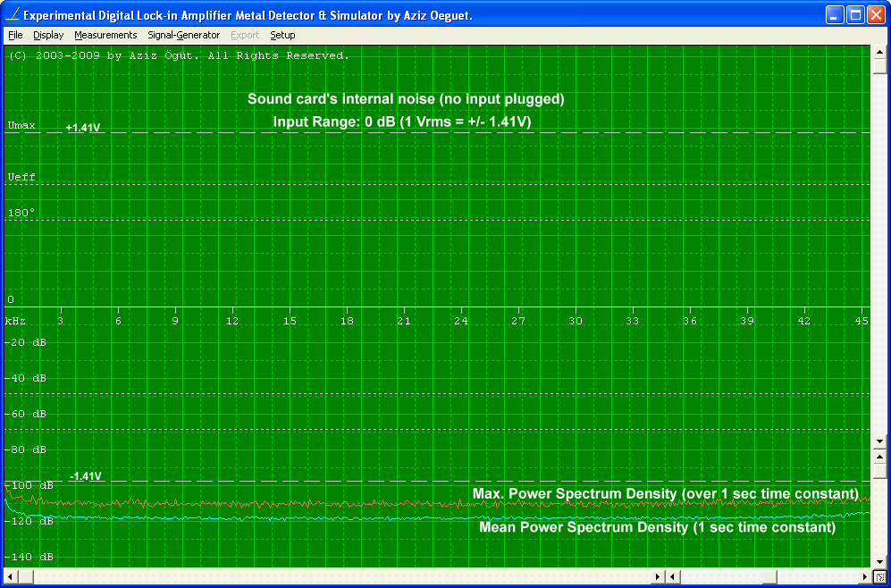This screenshot has width=891, height=588.
Task: Open the File menu
Action: click(15, 35)
